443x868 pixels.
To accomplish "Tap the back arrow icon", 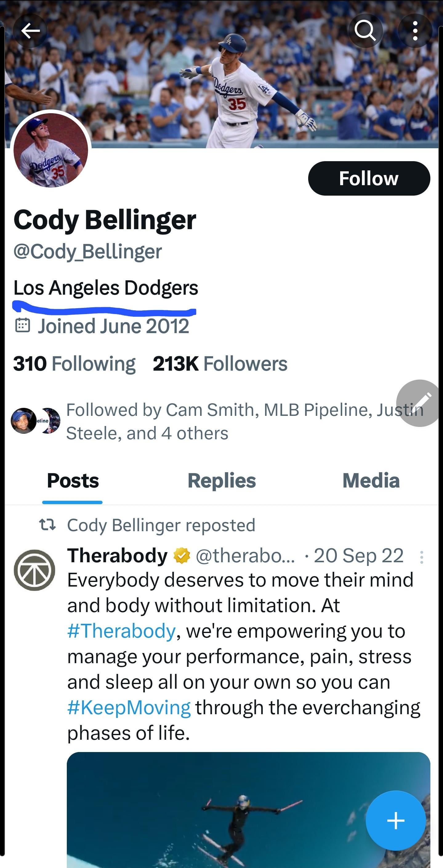I will (x=30, y=31).
